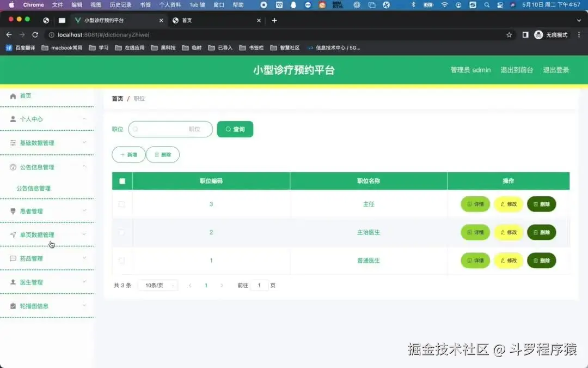Image resolution: width=588 pixels, height=368 pixels.
Task: Switch to the 首页 browser tab
Action: 217,20
